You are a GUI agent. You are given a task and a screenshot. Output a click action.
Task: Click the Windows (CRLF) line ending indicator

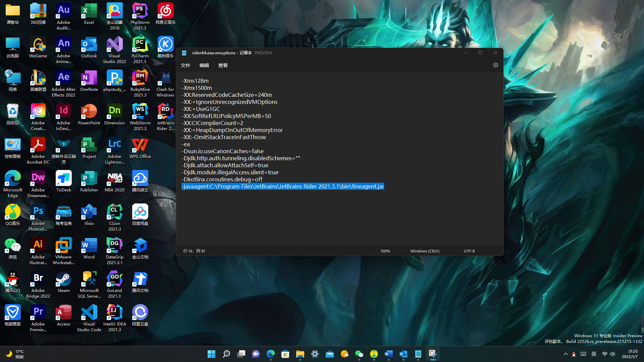425,251
